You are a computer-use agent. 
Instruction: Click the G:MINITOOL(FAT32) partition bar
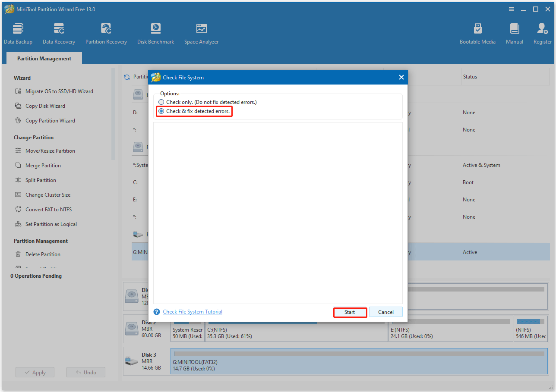pos(358,361)
